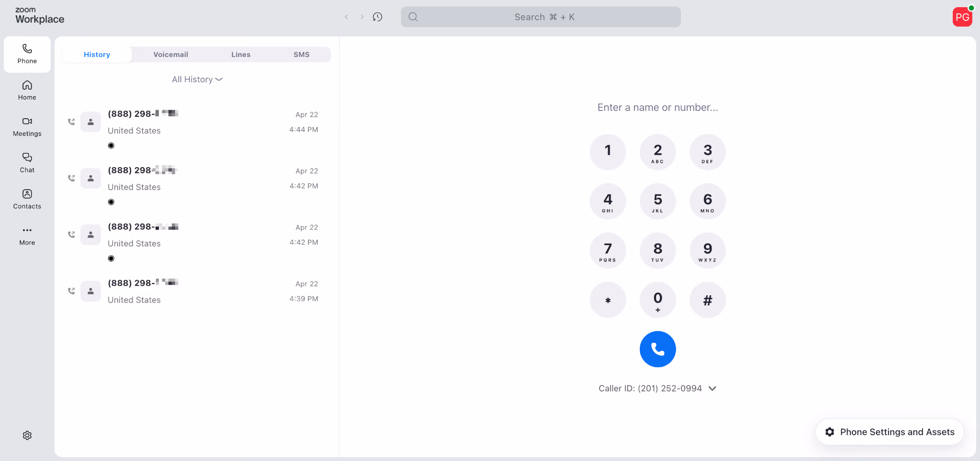Dial digit 4 GHI on keypad
The width and height of the screenshot is (980, 461).
point(608,201)
